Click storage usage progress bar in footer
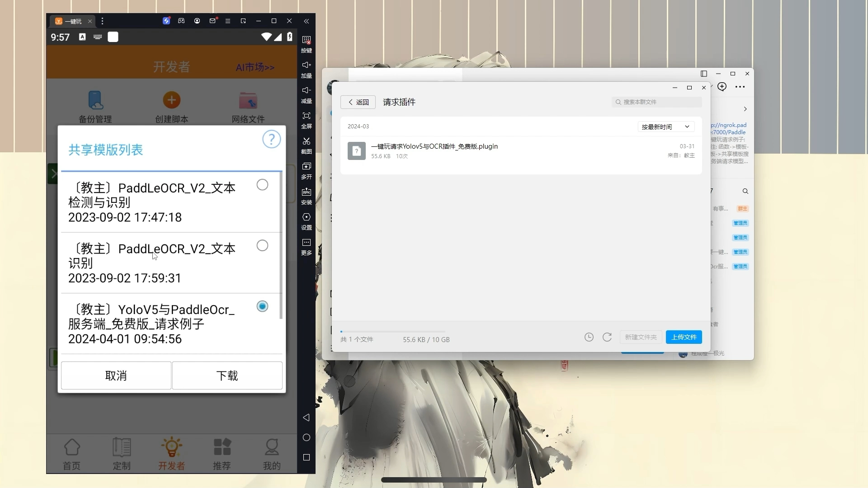This screenshot has width=868, height=488. tap(392, 332)
